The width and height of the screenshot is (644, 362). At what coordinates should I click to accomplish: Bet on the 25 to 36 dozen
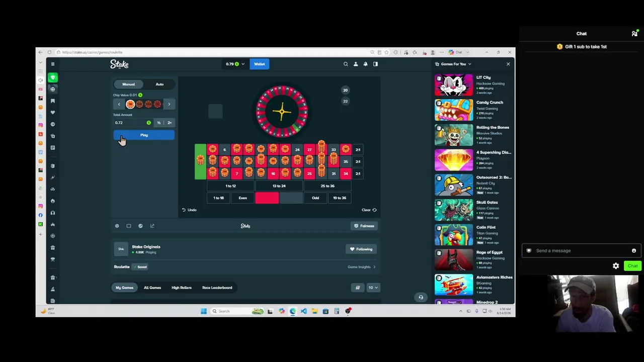(328, 186)
